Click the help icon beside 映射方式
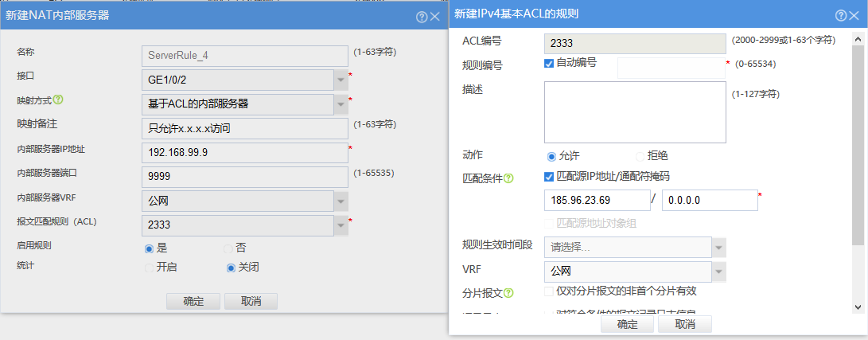 tap(57, 100)
